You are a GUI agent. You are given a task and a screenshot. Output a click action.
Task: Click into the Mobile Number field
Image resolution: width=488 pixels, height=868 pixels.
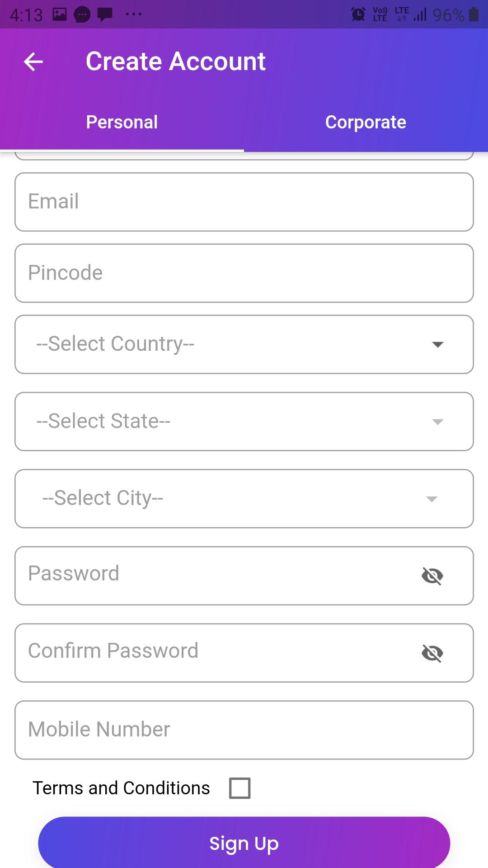point(244,730)
